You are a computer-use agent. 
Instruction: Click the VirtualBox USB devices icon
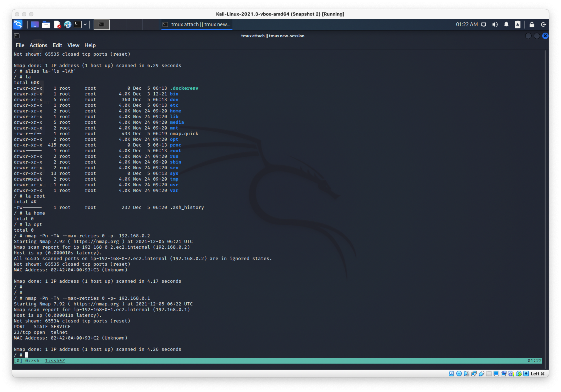[481, 373]
